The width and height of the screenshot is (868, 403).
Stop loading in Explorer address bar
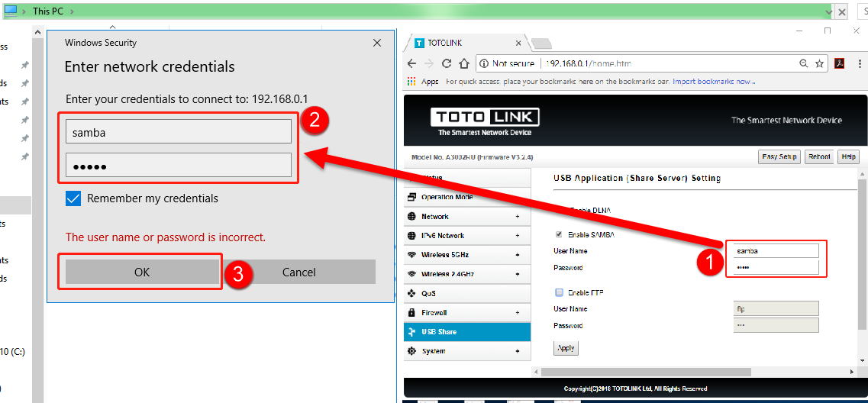point(841,11)
